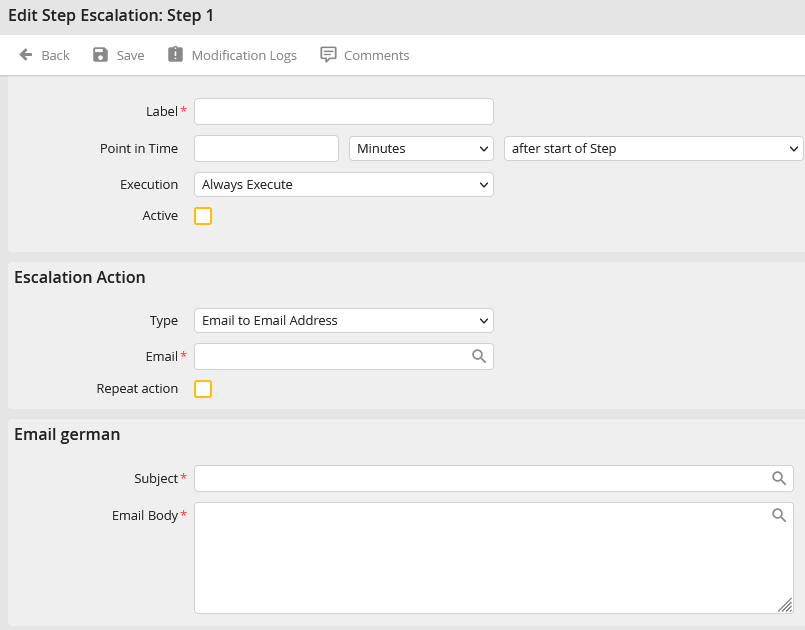This screenshot has height=630, width=805.
Task: Click the 'Execution' field label
Action: point(149,184)
